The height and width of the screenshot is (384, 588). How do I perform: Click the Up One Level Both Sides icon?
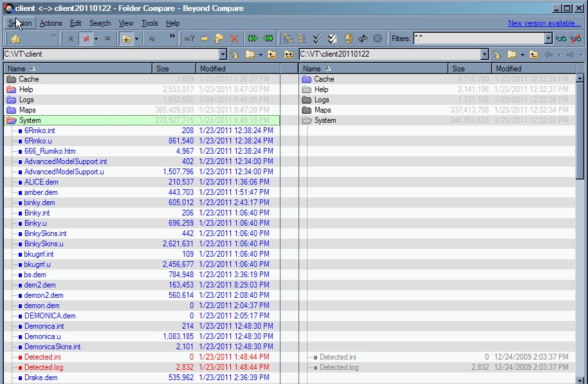click(x=288, y=55)
